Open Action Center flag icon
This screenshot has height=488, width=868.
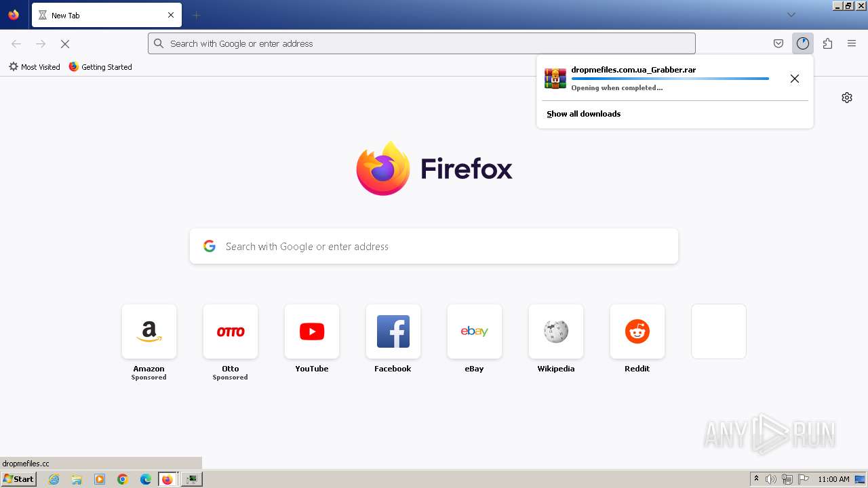point(804,479)
